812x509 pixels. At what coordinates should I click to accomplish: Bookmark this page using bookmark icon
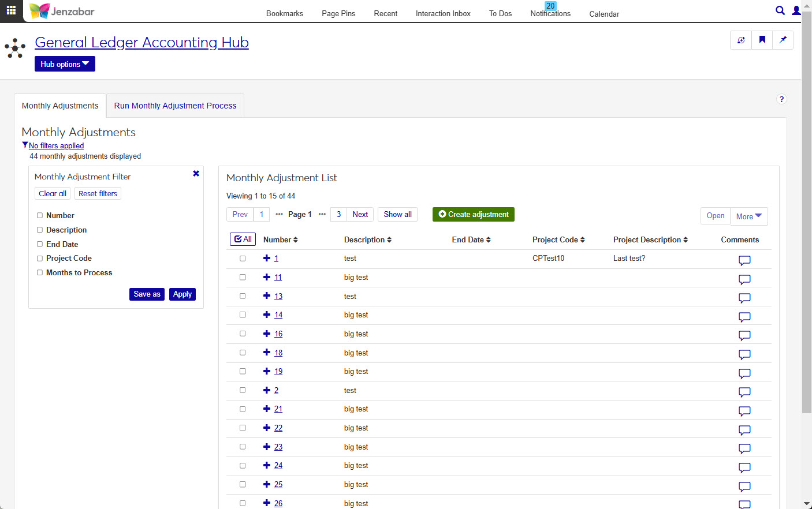[762, 40]
